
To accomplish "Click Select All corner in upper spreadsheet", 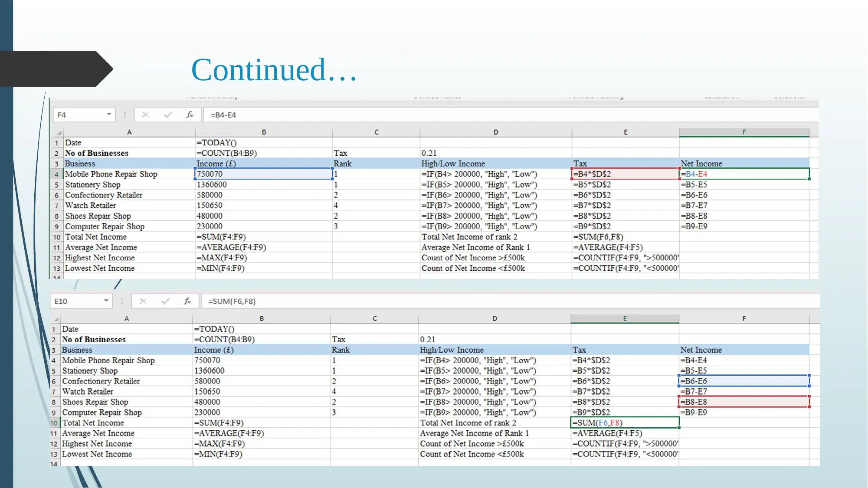I will (x=57, y=132).
